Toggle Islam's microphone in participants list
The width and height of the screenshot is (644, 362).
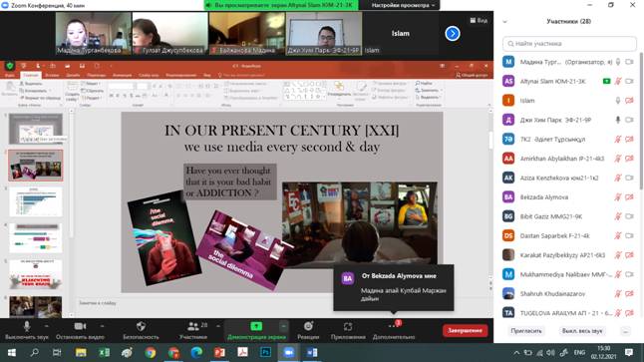tap(618, 101)
